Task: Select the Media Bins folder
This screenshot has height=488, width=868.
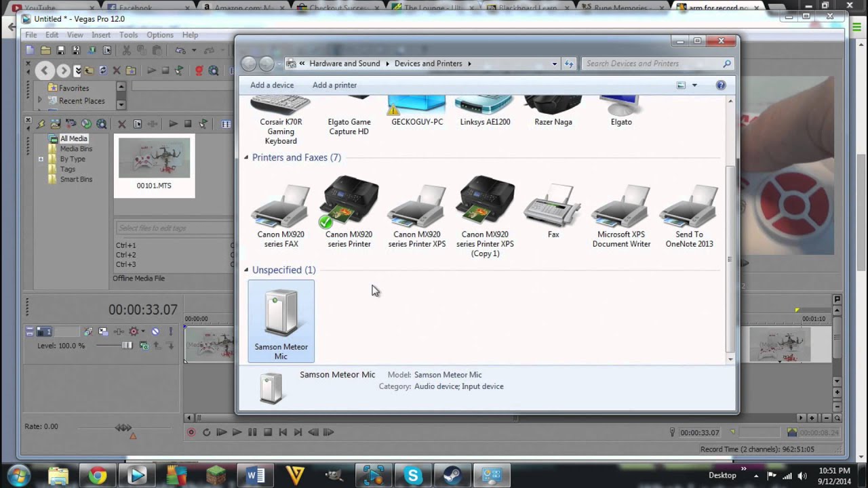Action: pyautogui.click(x=76, y=148)
